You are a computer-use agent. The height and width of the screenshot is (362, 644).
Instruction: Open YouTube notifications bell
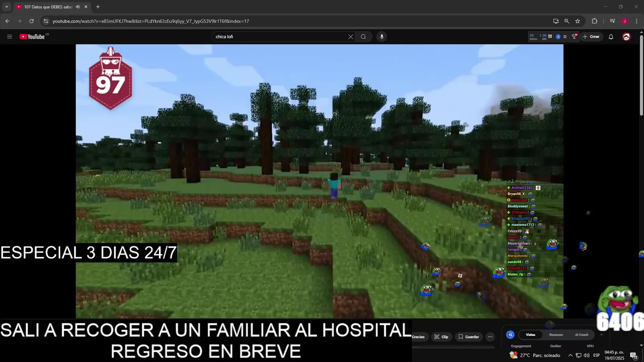(x=611, y=37)
